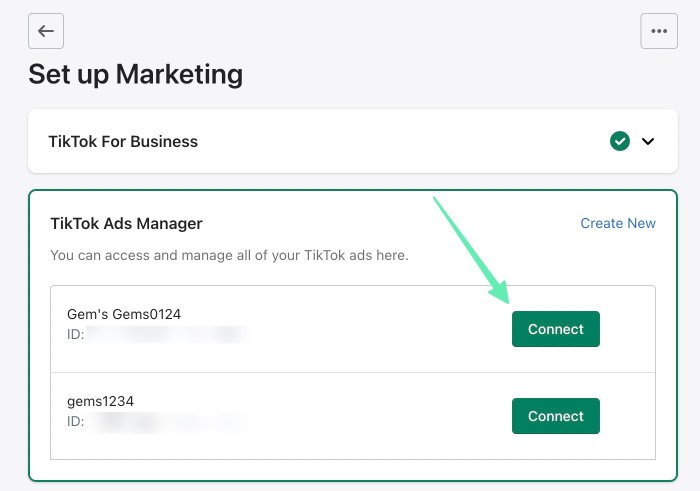The width and height of the screenshot is (700, 491).
Task: Connect the Gem's Gems0124 ad account
Action: pyautogui.click(x=555, y=329)
